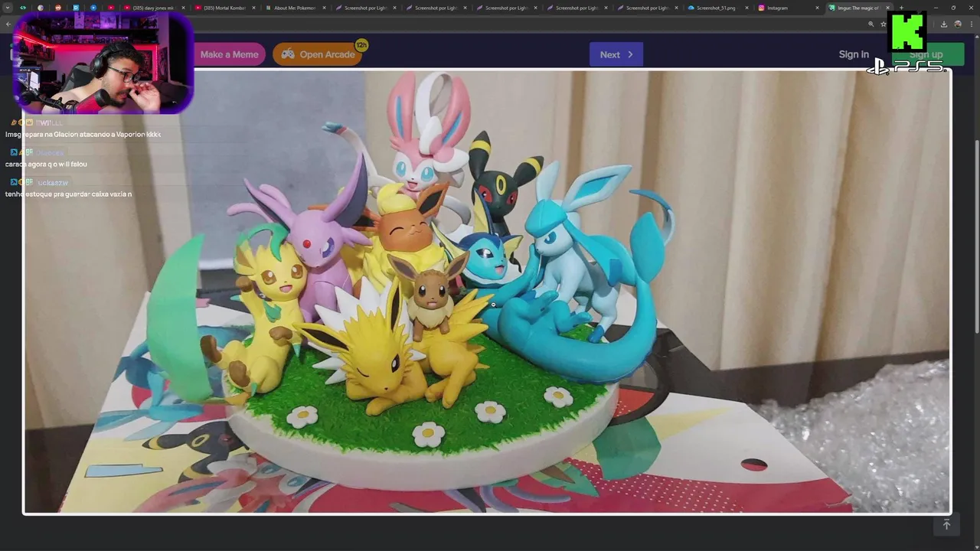Close the active Imgur tab
The image size is (980, 551).
click(x=887, y=8)
